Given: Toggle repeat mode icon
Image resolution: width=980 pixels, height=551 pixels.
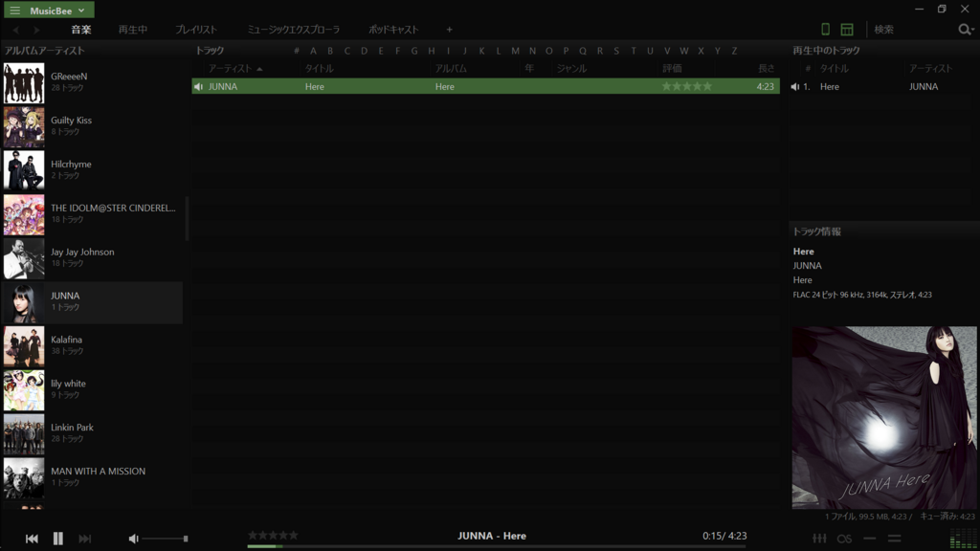Looking at the screenshot, I should 870,539.
